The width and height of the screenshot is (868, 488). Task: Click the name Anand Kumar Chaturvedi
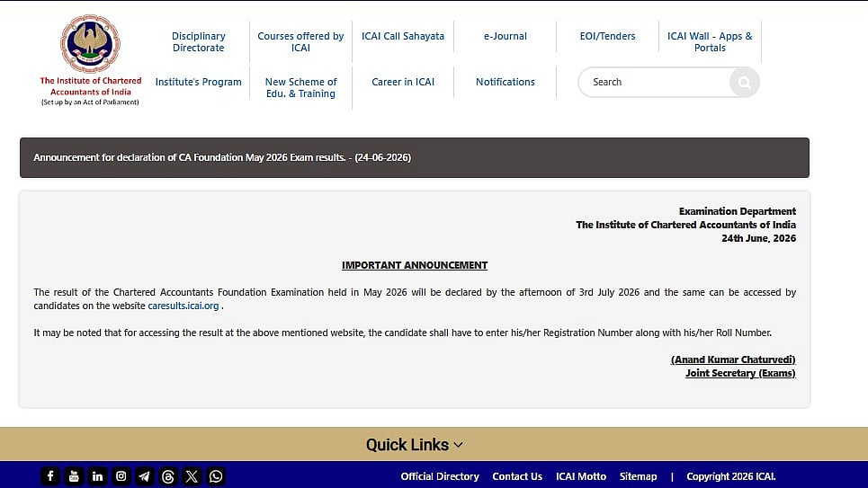pos(733,359)
